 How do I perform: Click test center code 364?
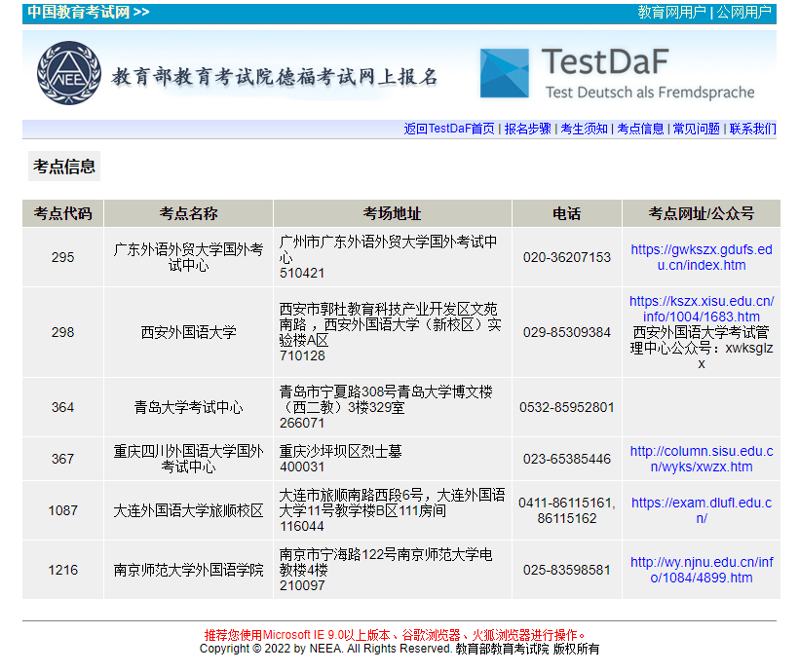(62, 407)
